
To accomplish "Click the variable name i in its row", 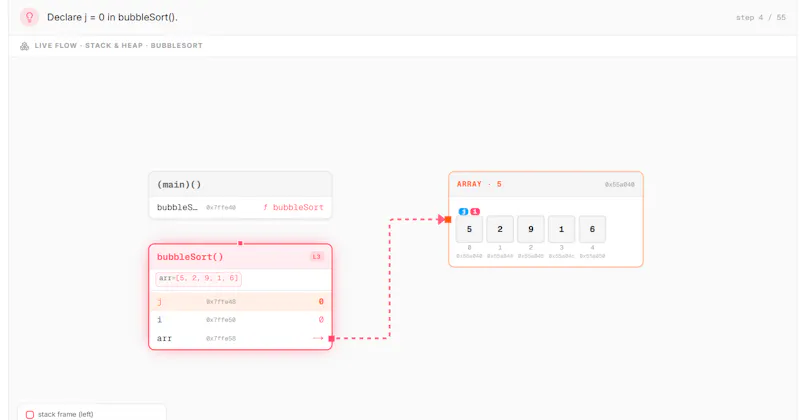I will pyautogui.click(x=159, y=319).
